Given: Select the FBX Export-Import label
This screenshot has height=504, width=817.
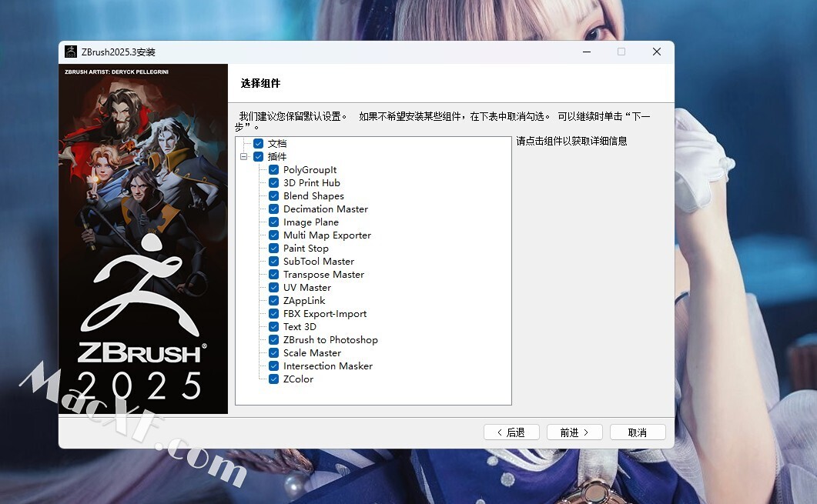Looking at the screenshot, I should [325, 313].
